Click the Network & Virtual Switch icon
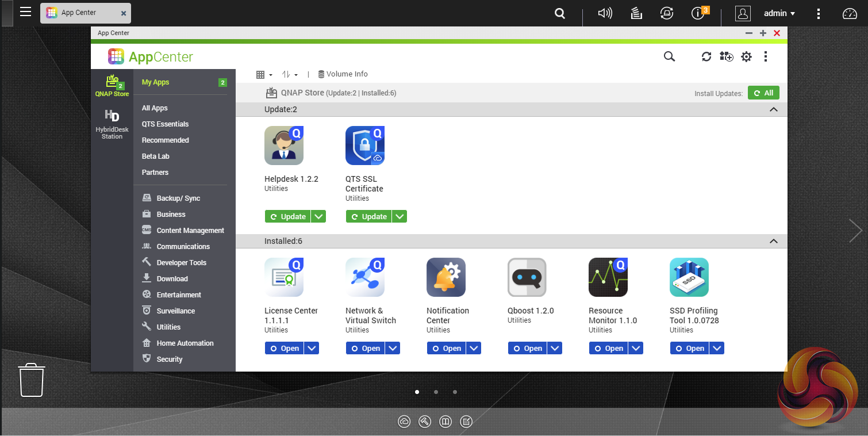Screen dimensions: 868x436 point(365,277)
